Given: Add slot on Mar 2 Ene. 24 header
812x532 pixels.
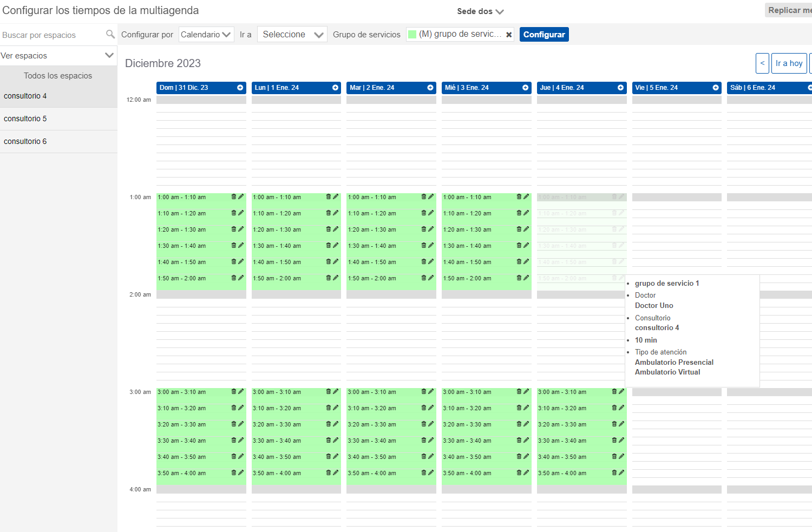Looking at the screenshot, I should point(430,88).
